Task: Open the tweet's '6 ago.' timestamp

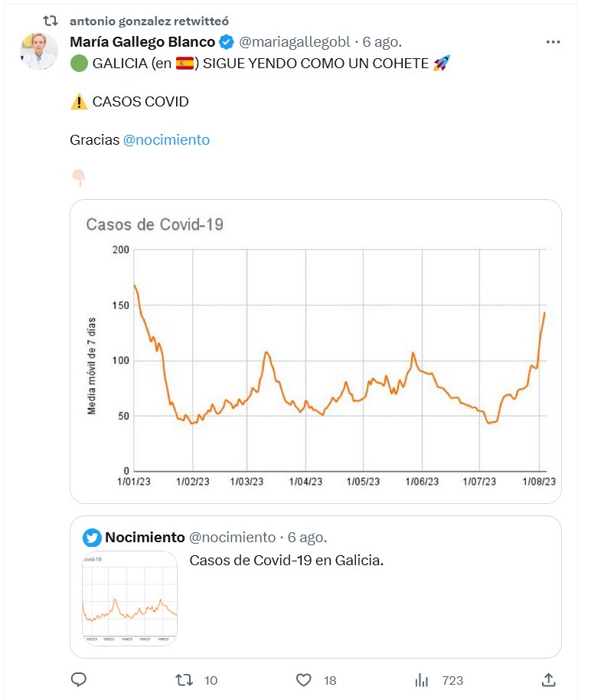Action: (x=383, y=41)
